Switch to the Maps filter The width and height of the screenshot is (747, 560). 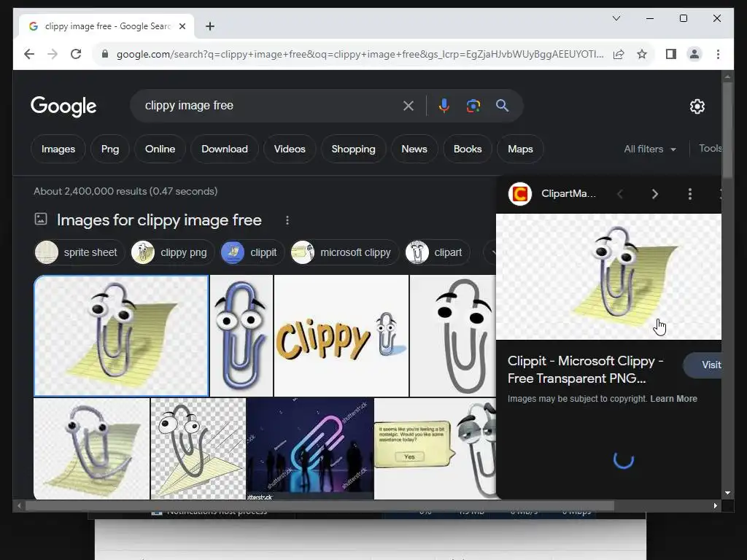pos(520,149)
